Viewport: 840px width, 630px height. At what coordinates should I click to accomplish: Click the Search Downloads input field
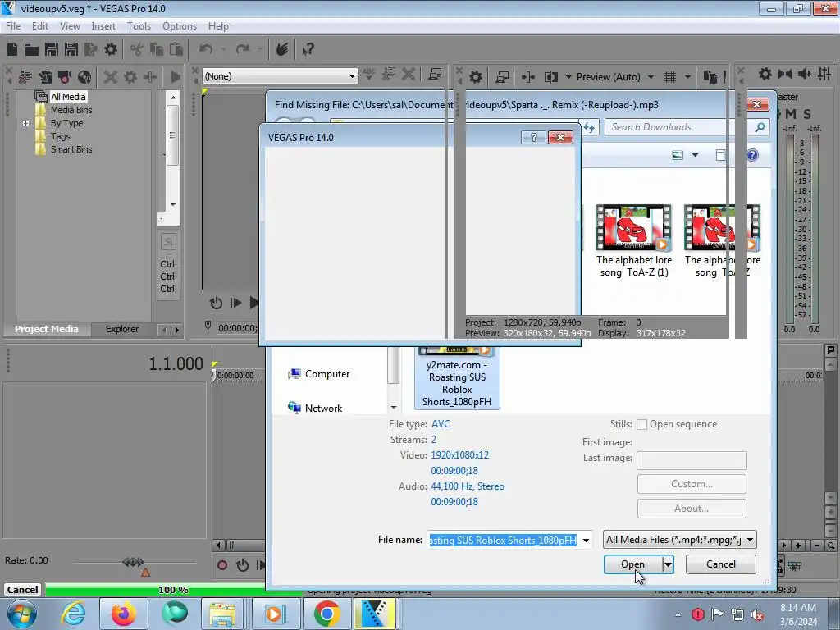pyautogui.click(x=679, y=127)
